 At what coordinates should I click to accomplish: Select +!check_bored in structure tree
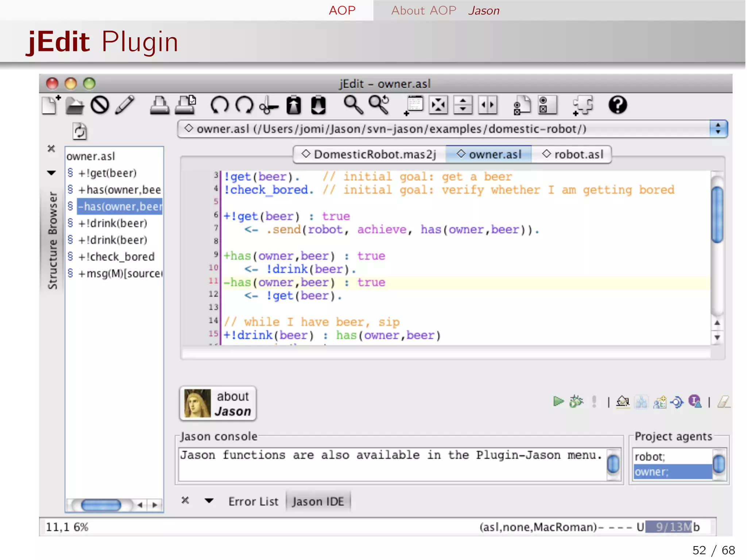coord(116,256)
